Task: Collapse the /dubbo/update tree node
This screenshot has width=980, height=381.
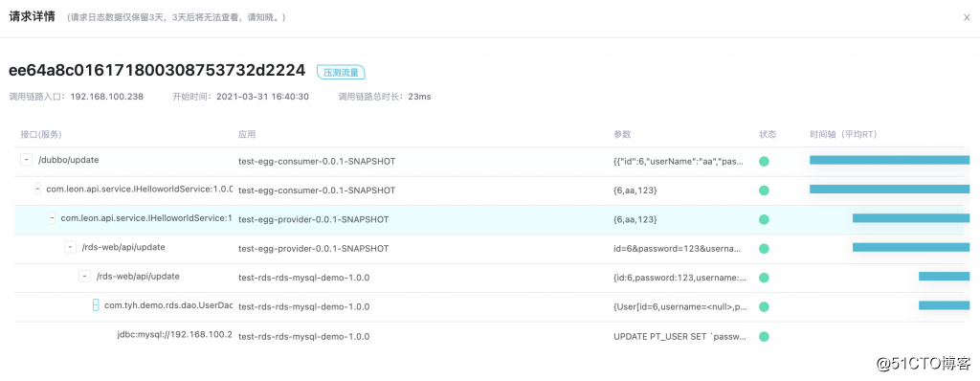Action: (x=26, y=160)
